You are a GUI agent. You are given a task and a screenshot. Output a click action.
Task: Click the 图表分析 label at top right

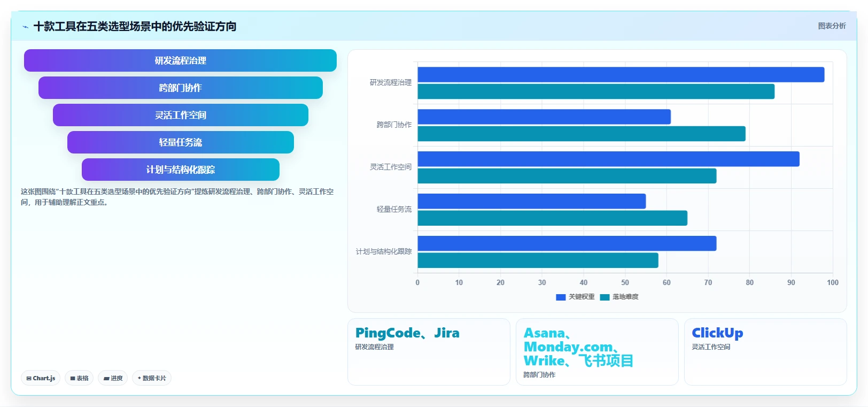point(832,26)
